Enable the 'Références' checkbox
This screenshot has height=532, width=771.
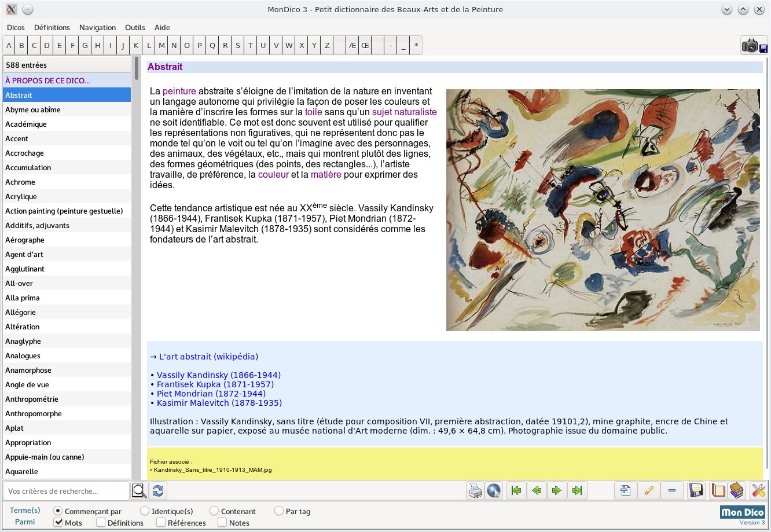point(181,522)
